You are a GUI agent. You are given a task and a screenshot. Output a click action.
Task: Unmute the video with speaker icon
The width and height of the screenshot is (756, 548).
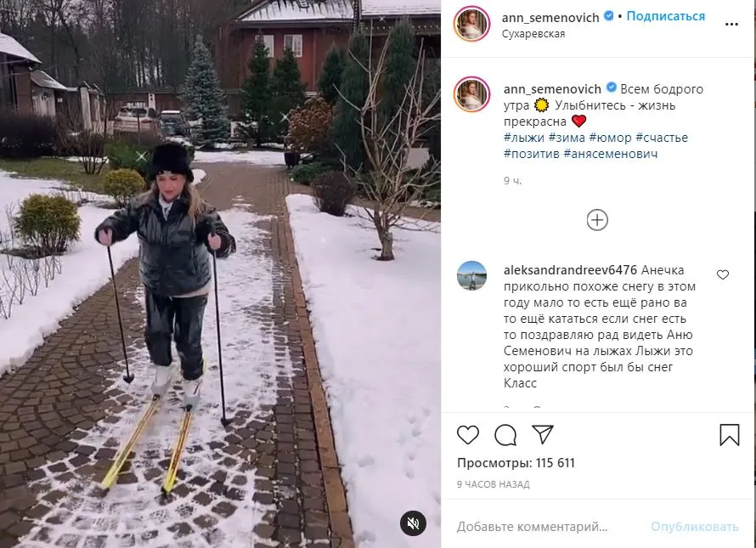(x=413, y=523)
